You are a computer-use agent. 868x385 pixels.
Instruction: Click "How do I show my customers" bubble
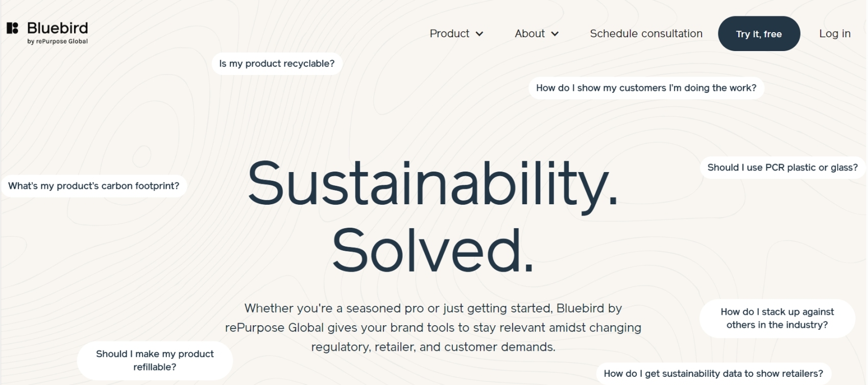[x=646, y=88]
